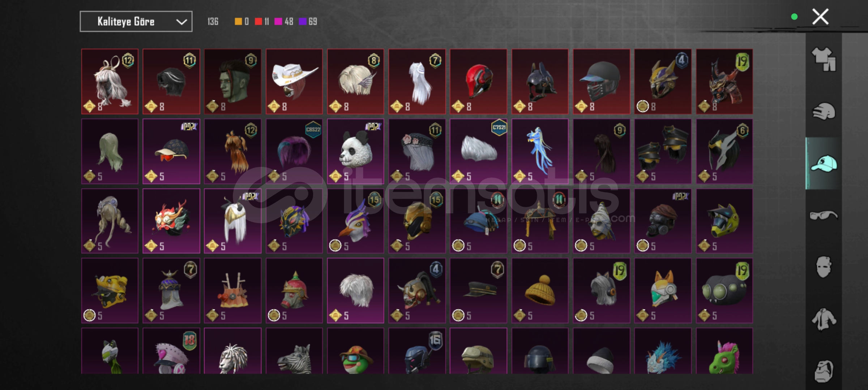This screenshot has width=868, height=390.
Task: Expand the Kaliteye Göre sort dropdown
Action: pyautogui.click(x=136, y=22)
